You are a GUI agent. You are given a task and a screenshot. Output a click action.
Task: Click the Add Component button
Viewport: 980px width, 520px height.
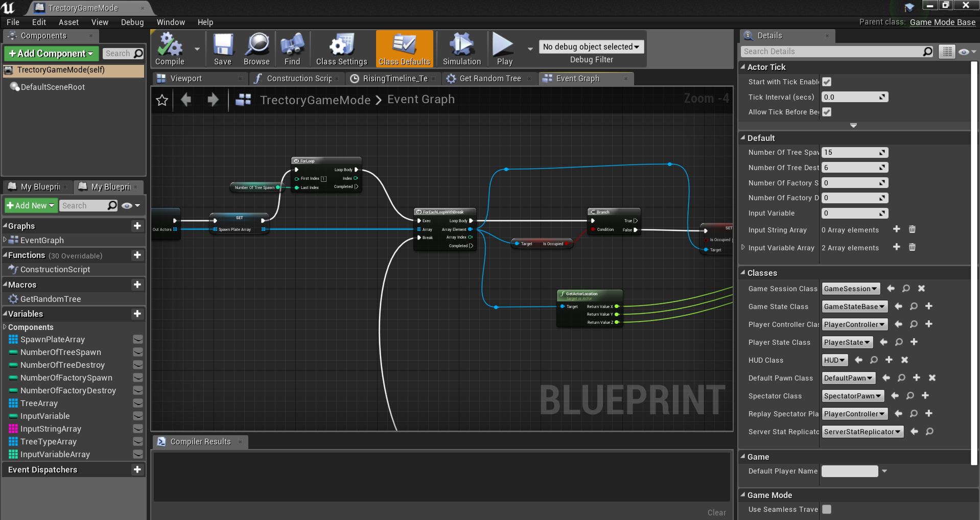point(51,54)
